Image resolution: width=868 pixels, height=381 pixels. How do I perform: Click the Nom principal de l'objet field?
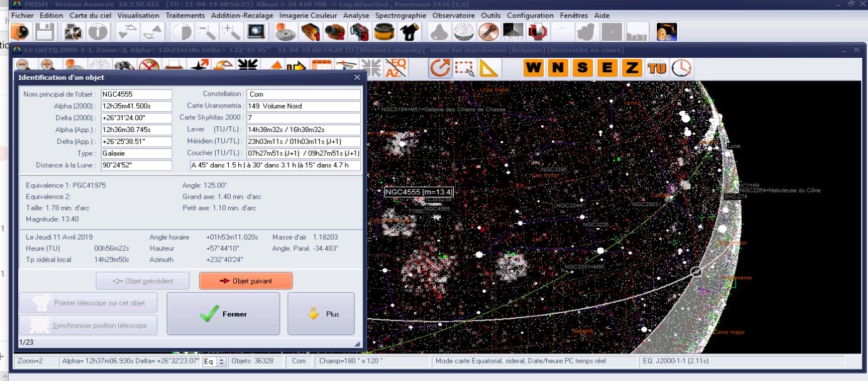coord(136,94)
